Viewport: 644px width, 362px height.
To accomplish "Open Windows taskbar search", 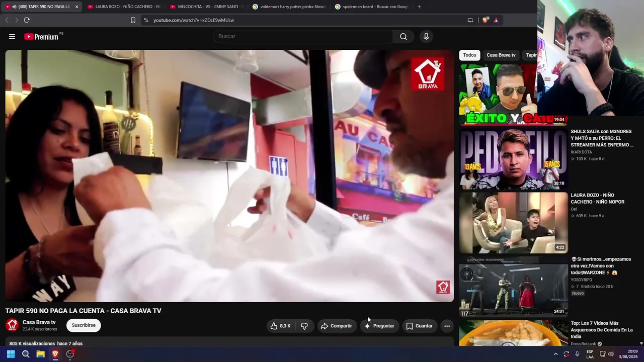I will pos(26,354).
